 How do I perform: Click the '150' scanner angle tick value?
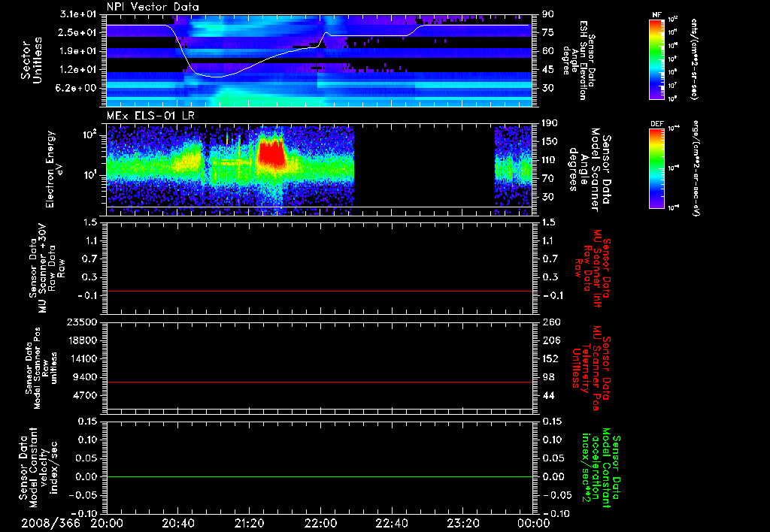(550, 142)
